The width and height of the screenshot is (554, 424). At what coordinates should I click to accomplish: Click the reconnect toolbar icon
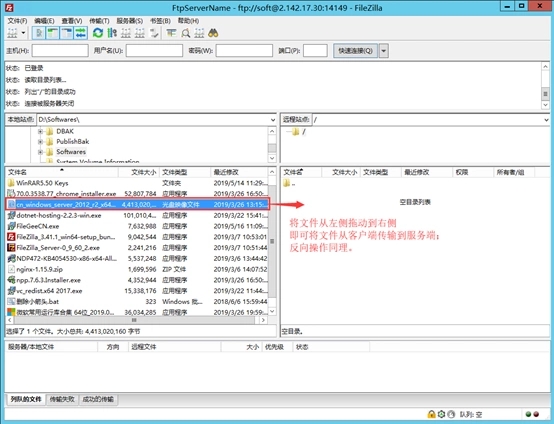point(154,33)
